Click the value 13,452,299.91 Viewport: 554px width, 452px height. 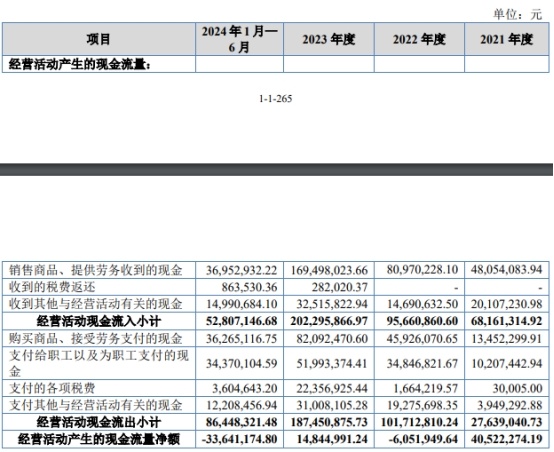pos(506,339)
